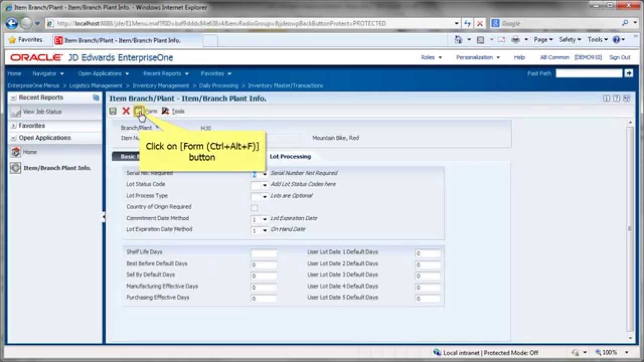This screenshot has height=362, width=644.
Task: Click Daily Processing in the breadcrumb
Action: 219,85
